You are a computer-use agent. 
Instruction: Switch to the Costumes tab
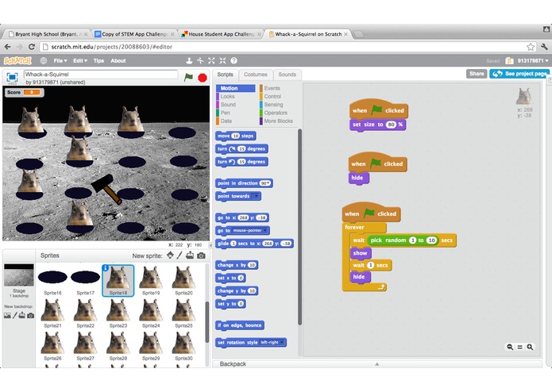(256, 75)
